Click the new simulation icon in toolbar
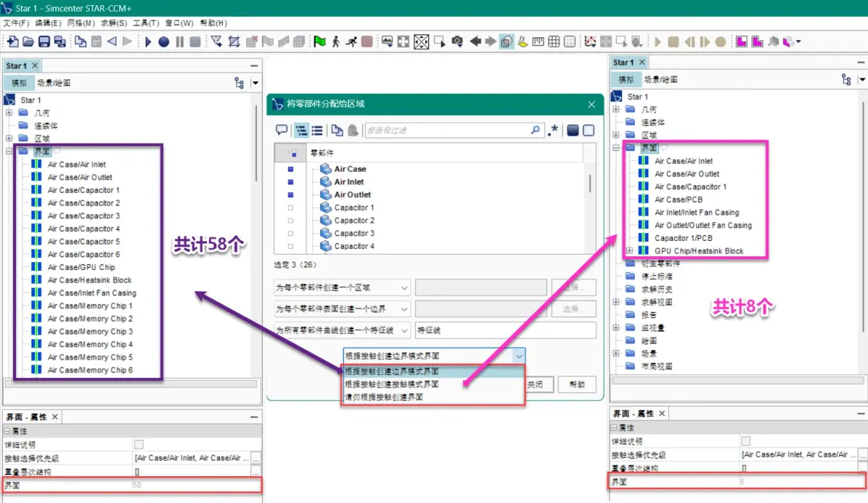 click(12, 41)
